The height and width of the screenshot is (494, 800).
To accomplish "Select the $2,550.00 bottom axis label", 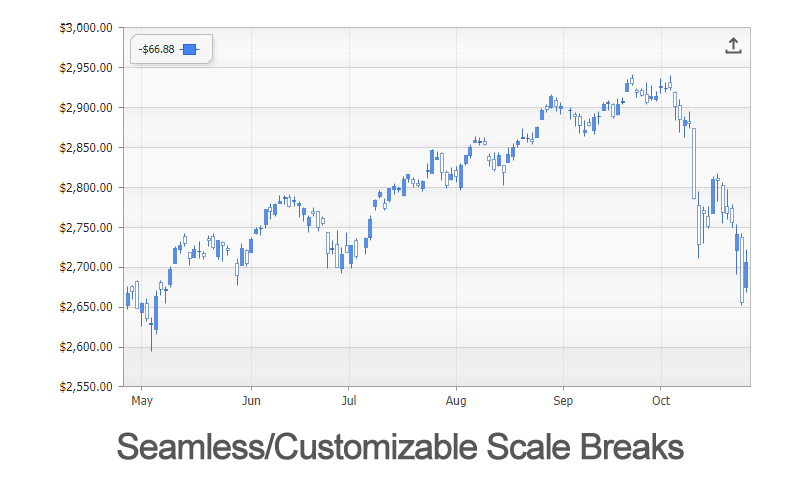I will pyautogui.click(x=86, y=386).
